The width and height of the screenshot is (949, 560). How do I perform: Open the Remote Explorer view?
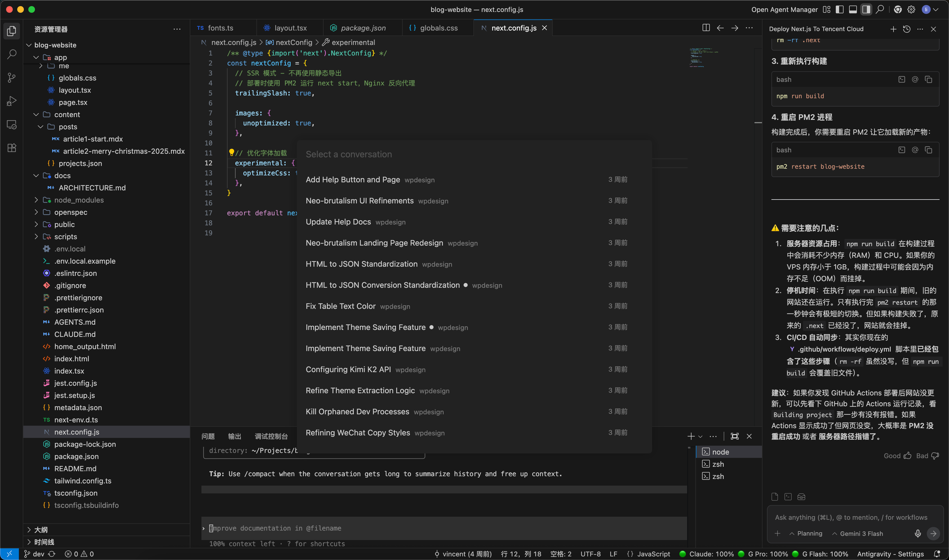pyautogui.click(x=12, y=125)
